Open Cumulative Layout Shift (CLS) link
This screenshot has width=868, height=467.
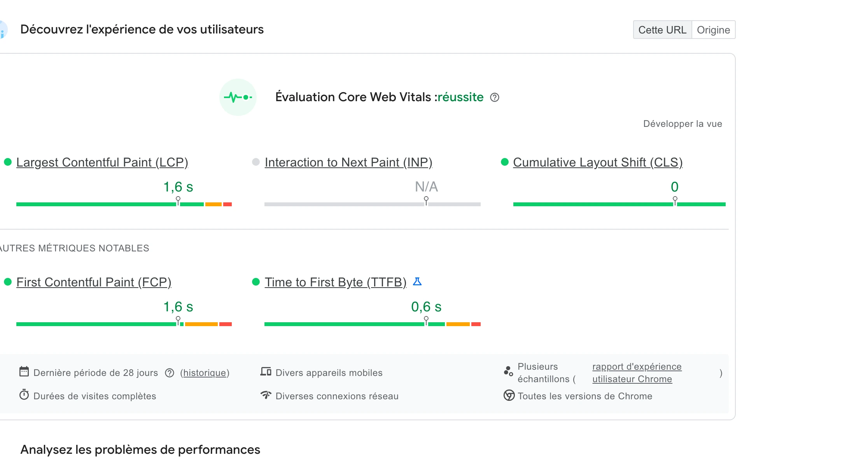click(598, 162)
